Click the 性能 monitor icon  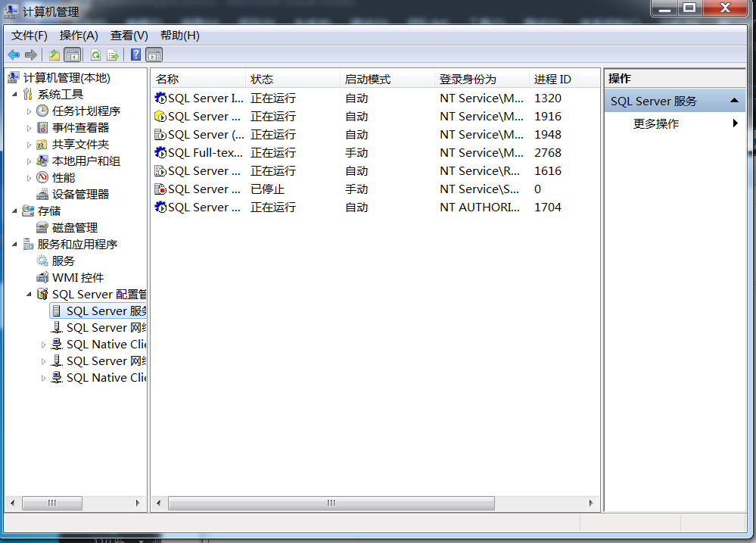pyautogui.click(x=42, y=178)
